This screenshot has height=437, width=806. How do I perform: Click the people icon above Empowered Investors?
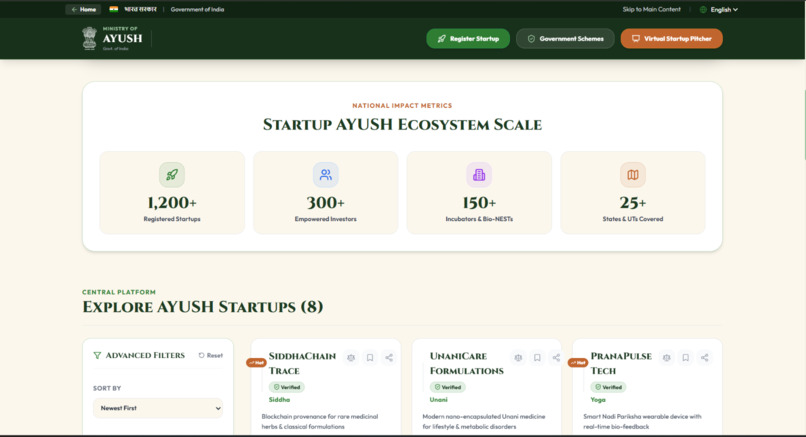pyautogui.click(x=325, y=175)
